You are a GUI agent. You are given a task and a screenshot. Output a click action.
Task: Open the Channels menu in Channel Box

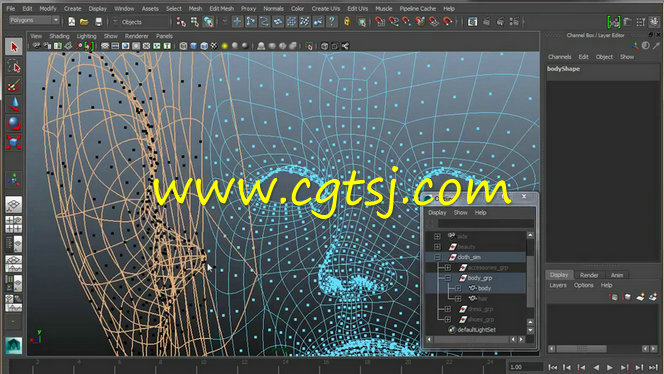click(559, 57)
